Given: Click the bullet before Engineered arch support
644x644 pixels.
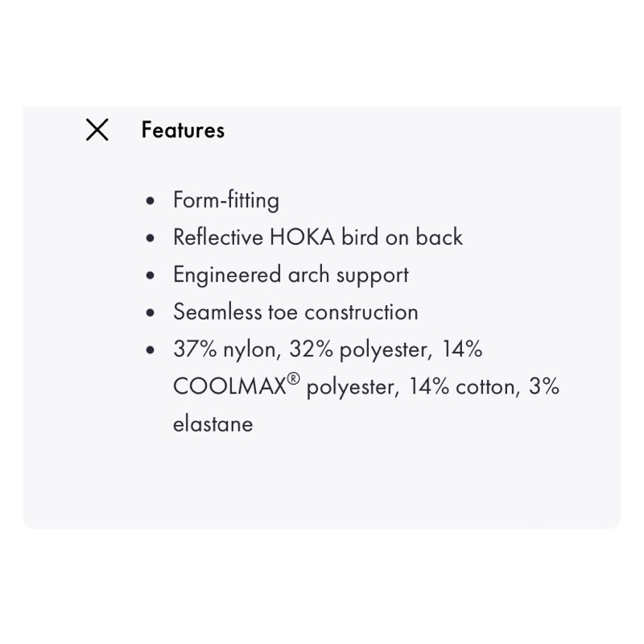Looking at the screenshot, I should [151, 275].
